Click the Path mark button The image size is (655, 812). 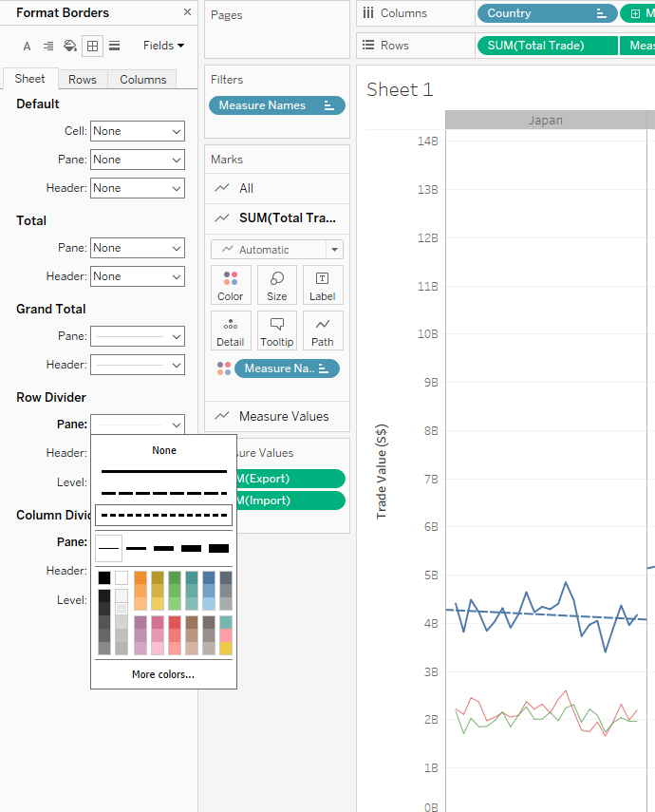point(323,330)
